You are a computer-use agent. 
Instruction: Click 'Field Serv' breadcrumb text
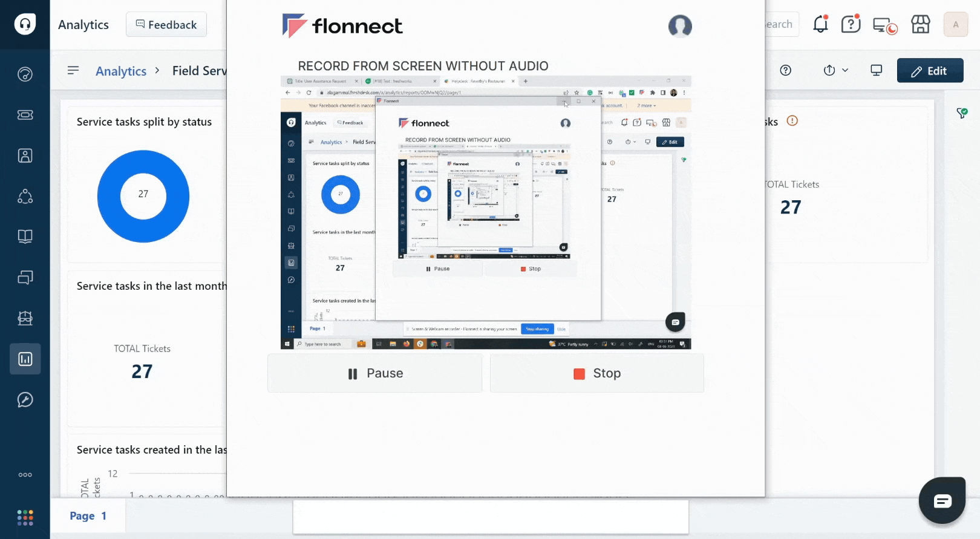[x=200, y=71]
